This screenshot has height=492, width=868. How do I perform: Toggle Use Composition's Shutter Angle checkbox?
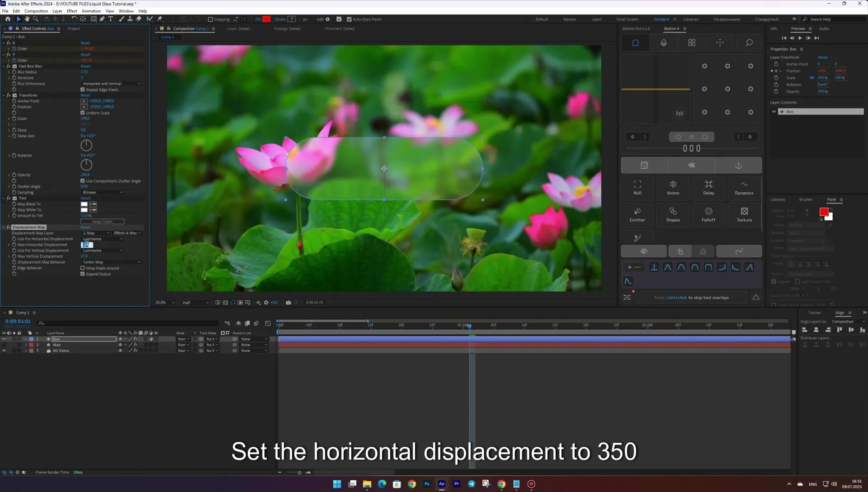[83, 181]
